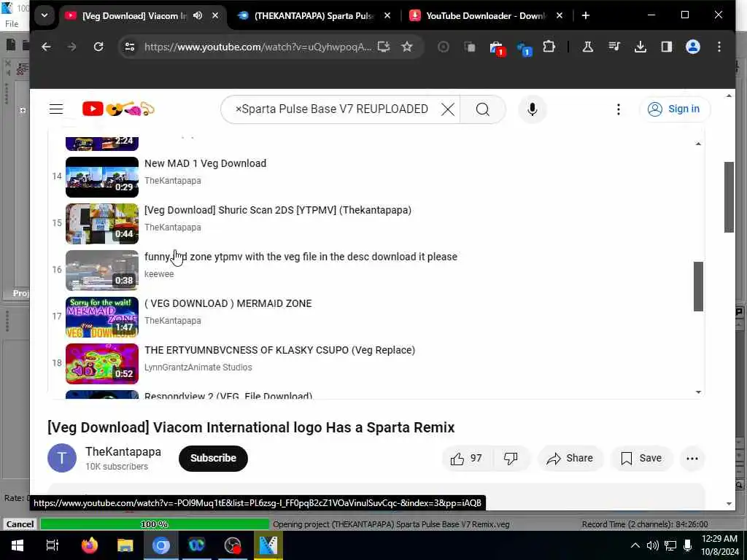Viewport: 747px width, 560px height.
Task: Open KLASKY CSUPO video thumbnail
Action: coord(102,363)
